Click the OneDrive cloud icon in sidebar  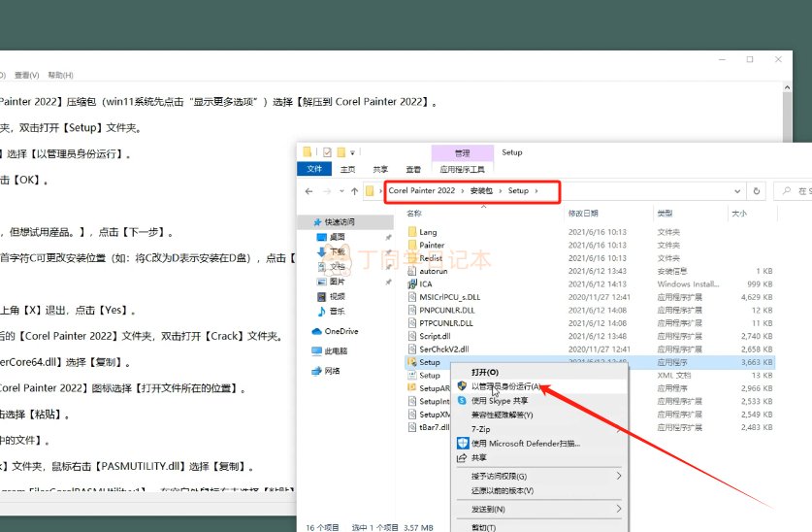tap(316, 331)
